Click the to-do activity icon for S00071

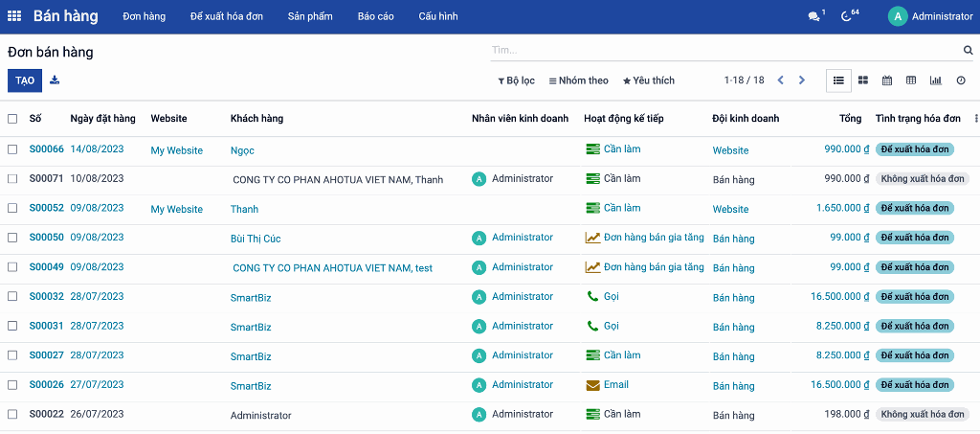click(x=592, y=179)
